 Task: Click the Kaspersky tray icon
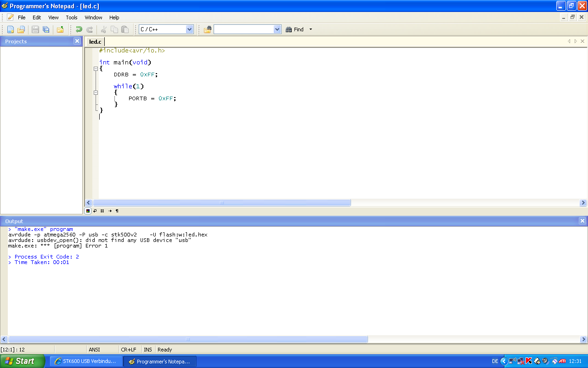(529, 361)
